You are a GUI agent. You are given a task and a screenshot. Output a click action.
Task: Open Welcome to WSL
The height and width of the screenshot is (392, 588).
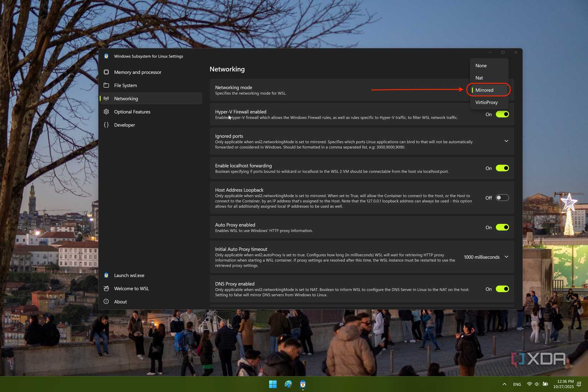click(x=131, y=288)
